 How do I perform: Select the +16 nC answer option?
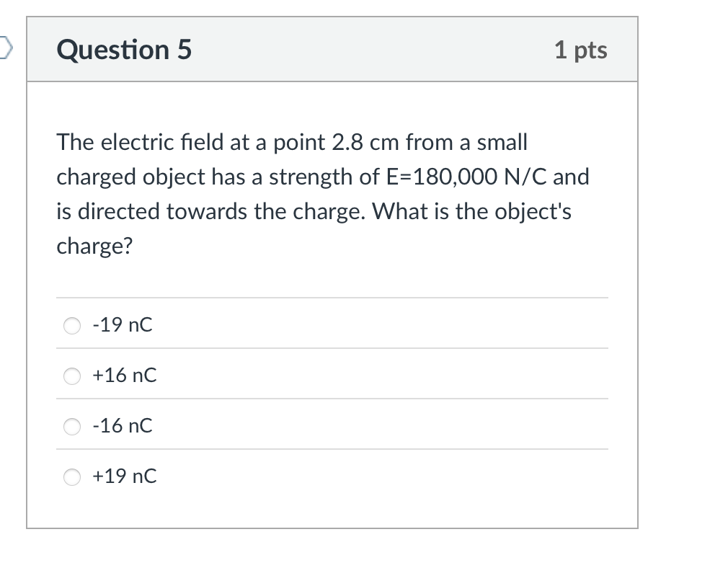(x=72, y=376)
